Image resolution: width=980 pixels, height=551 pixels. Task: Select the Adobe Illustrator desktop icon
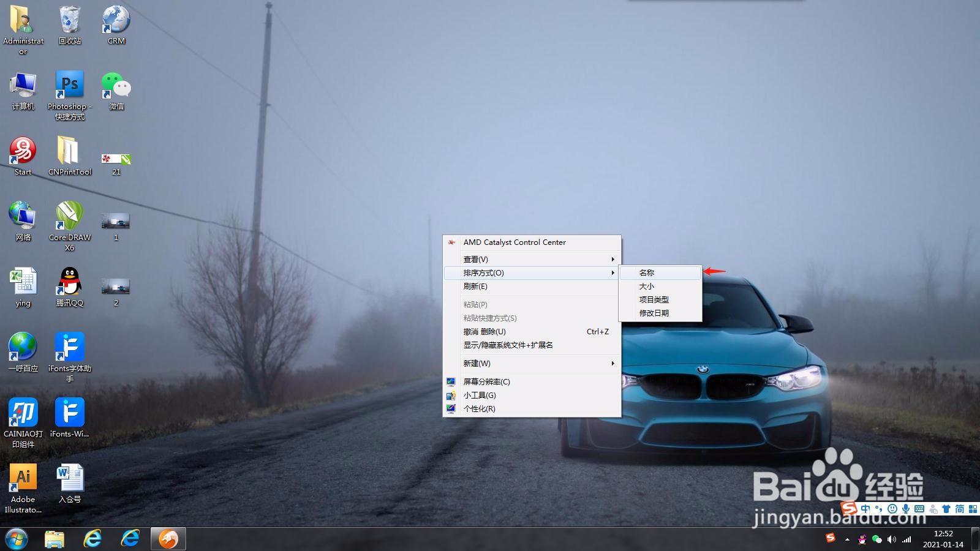pos(23,478)
